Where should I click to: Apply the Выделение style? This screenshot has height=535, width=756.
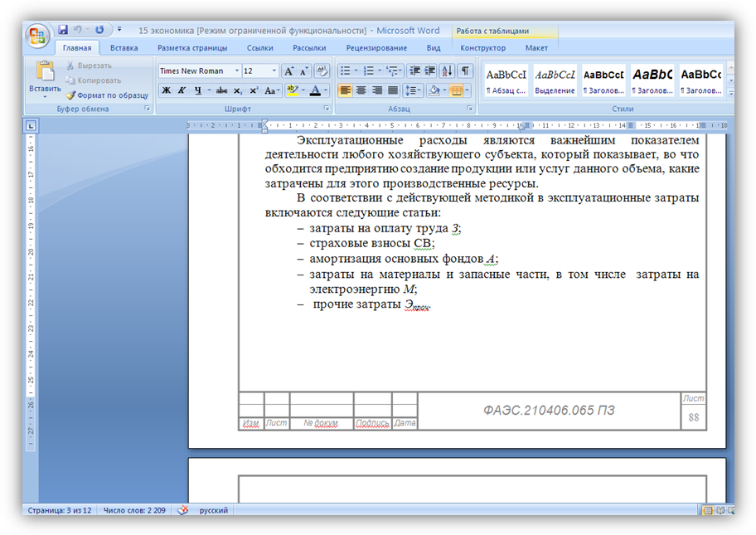pos(555,80)
